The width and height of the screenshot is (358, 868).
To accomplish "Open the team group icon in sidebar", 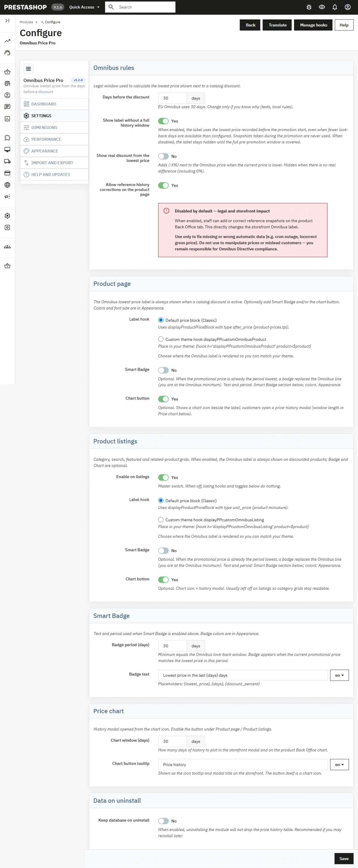I will pyautogui.click(x=7, y=247).
